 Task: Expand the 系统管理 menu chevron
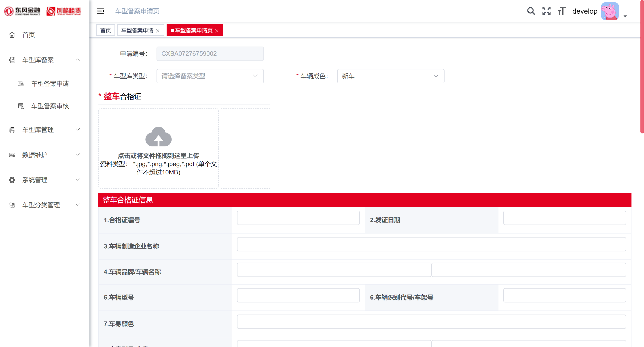point(78,180)
